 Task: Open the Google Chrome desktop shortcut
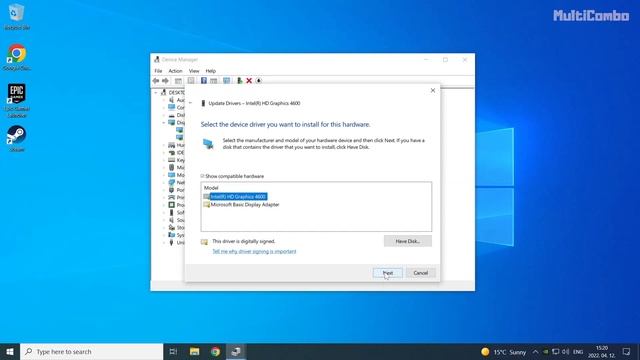17,57
